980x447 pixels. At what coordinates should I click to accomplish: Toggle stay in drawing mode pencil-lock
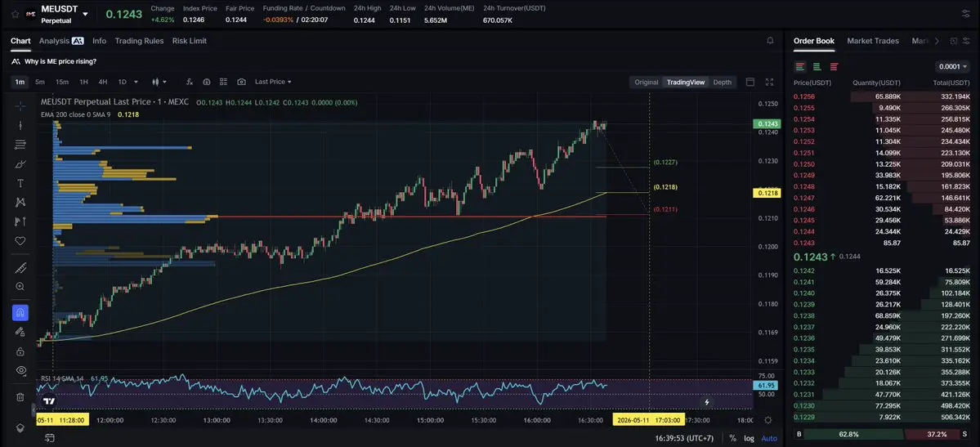coord(20,332)
